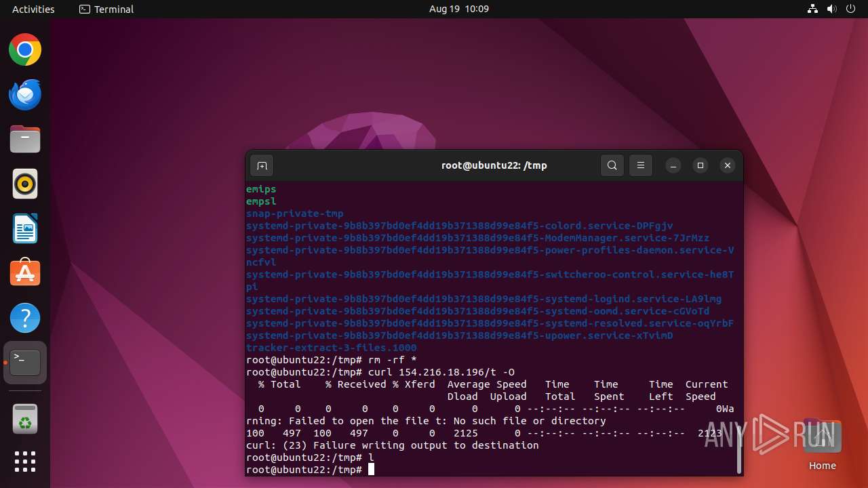Image resolution: width=868 pixels, height=488 pixels.
Task: Click the '% Received' column header
Action: [356, 384]
